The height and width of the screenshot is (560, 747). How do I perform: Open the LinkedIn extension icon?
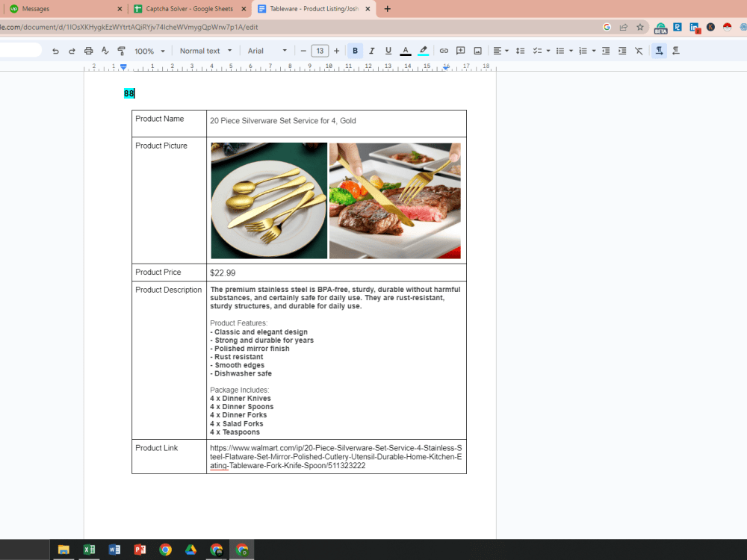pyautogui.click(x=695, y=28)
